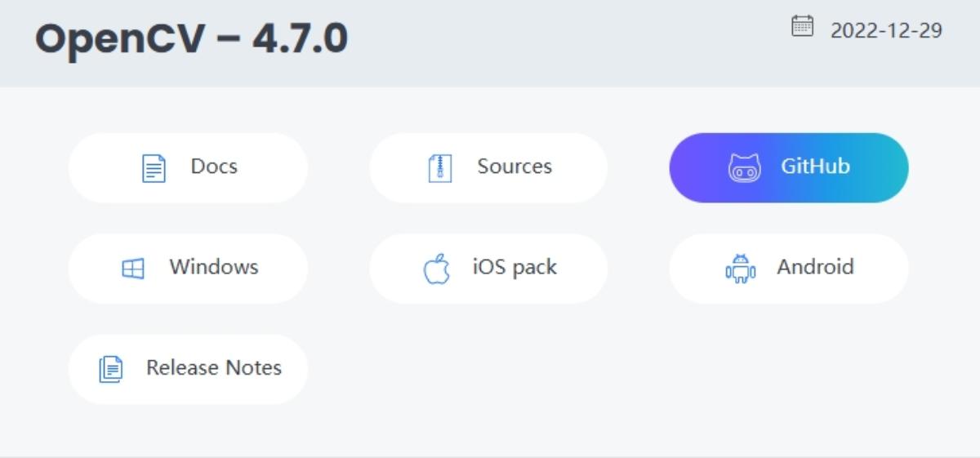Click the Docs document icon

pos(154,168)
